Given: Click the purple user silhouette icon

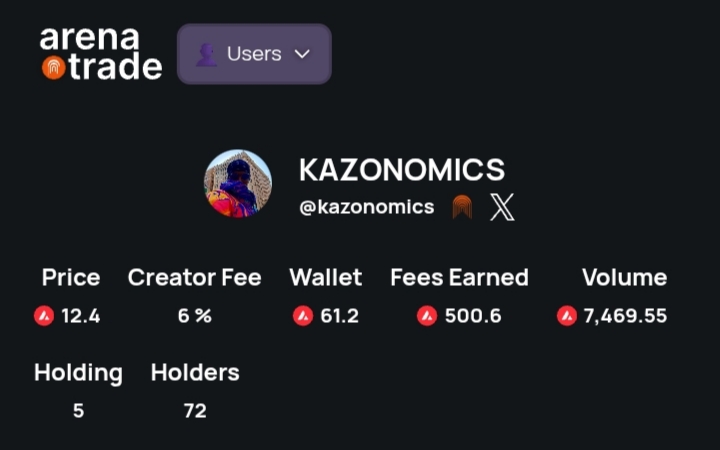Looking at the screenshot, I should (206, 54).
